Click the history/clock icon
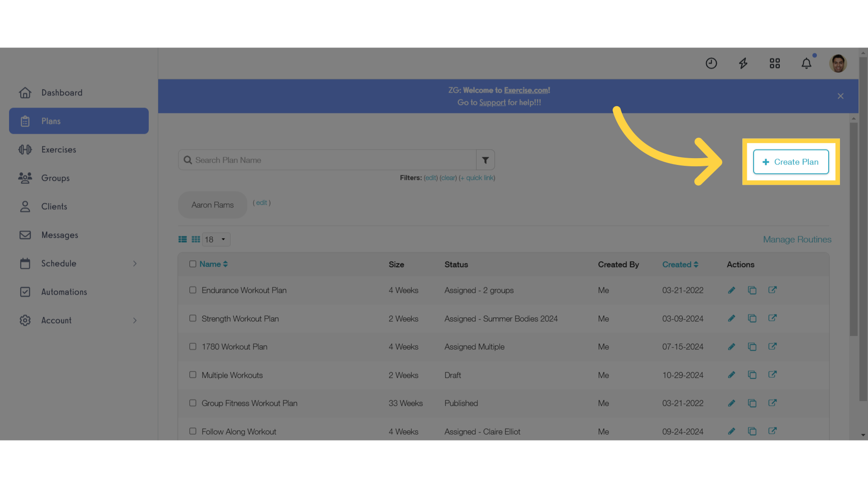Image resolution: width=868 pixels, height=488 pixels. click(711, 63)
